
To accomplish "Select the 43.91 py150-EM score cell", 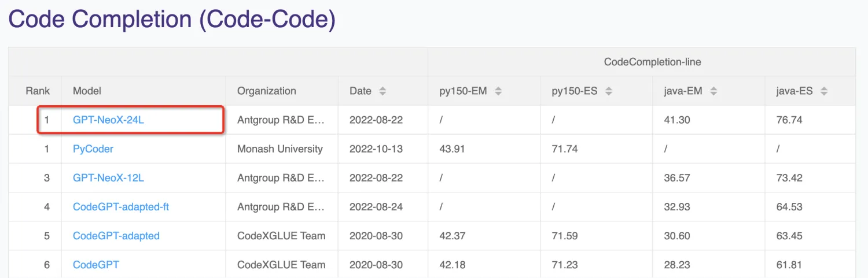I will (x=453, y=149).
